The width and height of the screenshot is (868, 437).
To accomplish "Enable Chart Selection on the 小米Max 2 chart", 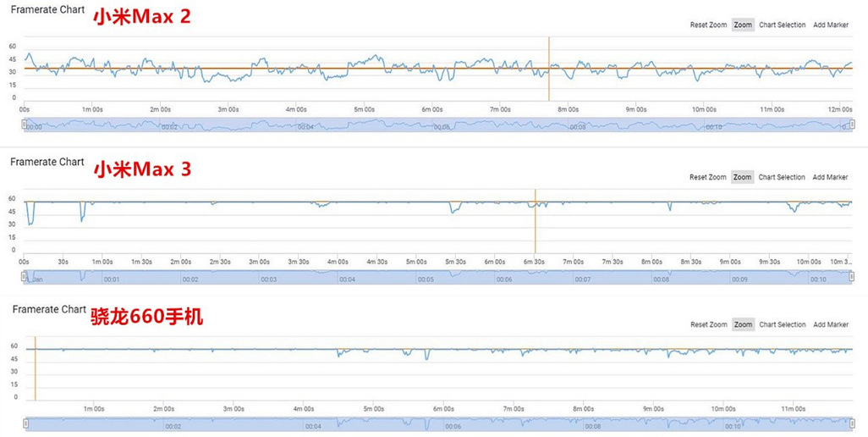I will tap(782, 25).
